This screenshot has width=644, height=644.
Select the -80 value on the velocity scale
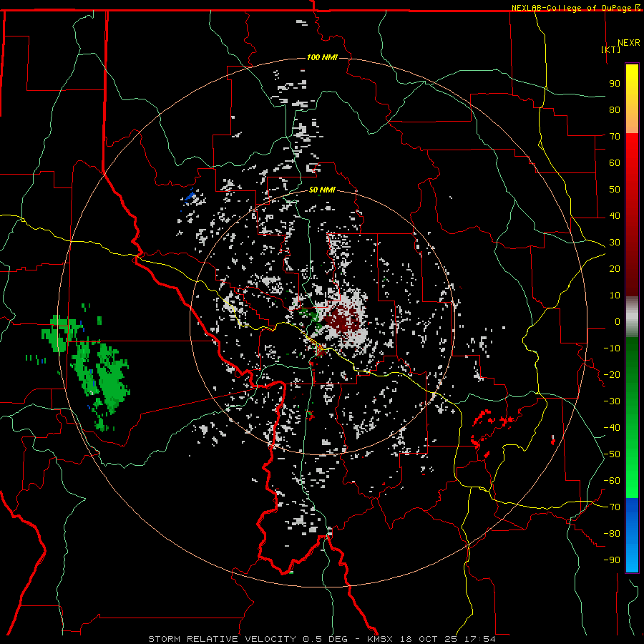pos(612,534)
